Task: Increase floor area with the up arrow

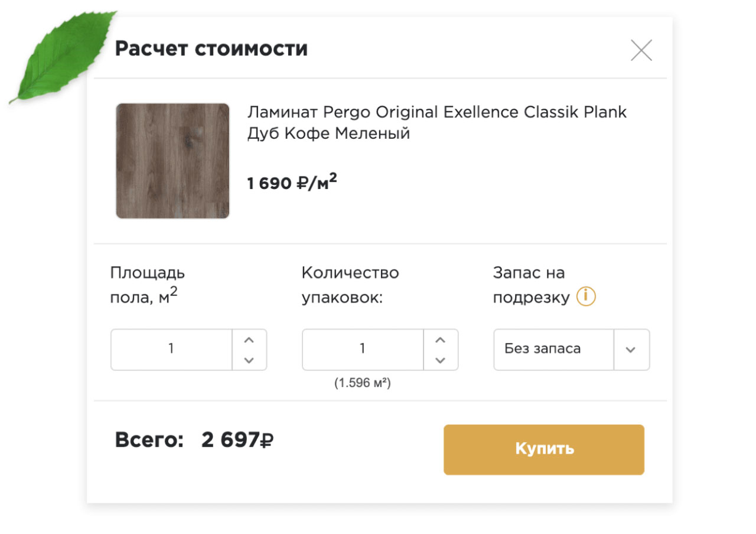Action: pos(249,340)
